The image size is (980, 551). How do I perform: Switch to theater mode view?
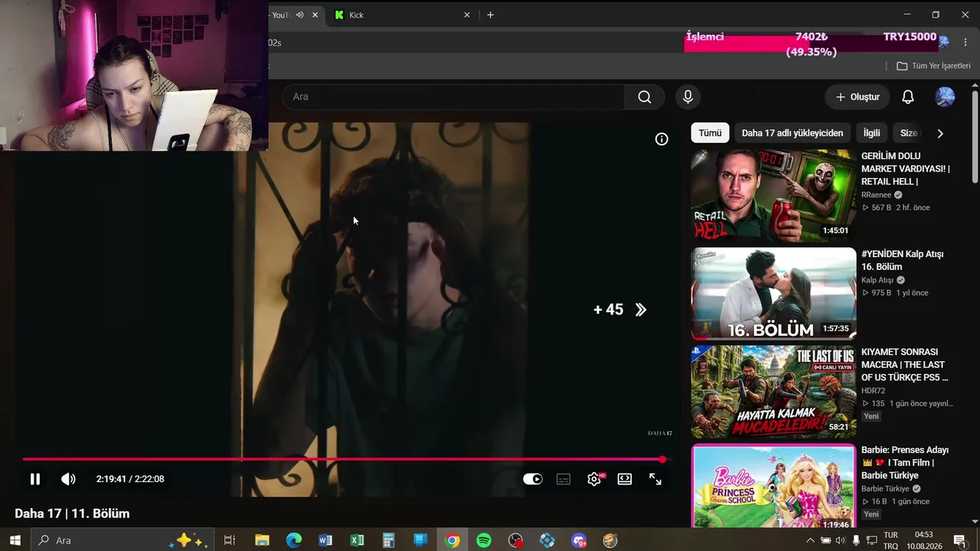click(x=625, y=479)
